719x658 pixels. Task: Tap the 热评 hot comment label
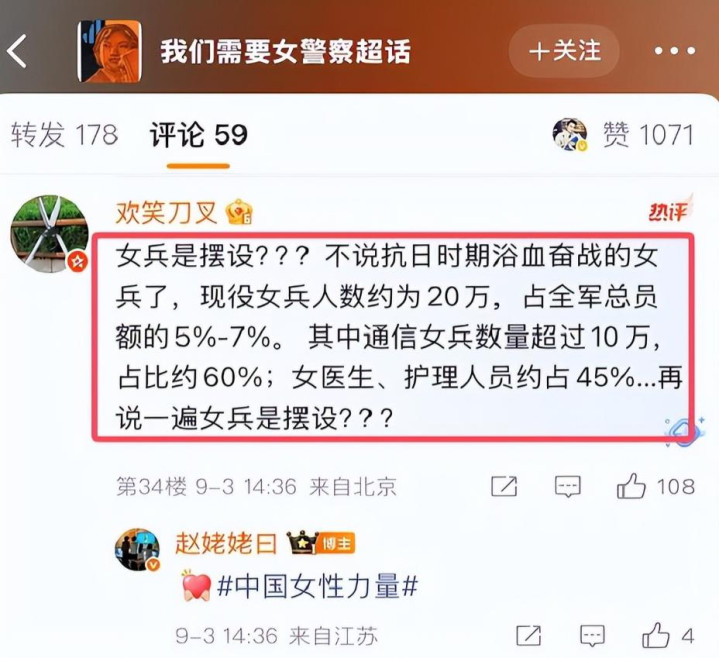pos(669,210)
